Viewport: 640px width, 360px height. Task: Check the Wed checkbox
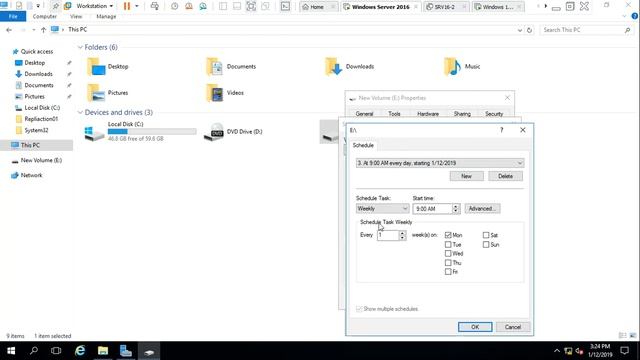coord(448,253)
